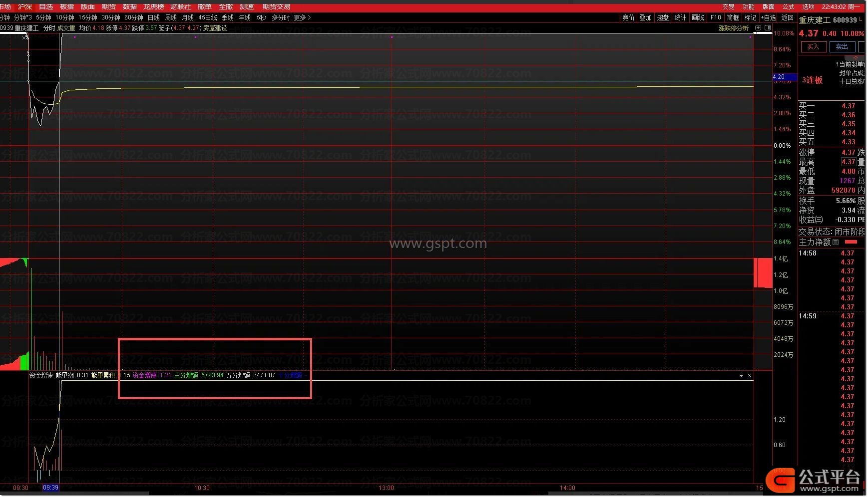Toggle the 叠加 overlay tool
Viewport: 868px width, 497px height.
645,17
